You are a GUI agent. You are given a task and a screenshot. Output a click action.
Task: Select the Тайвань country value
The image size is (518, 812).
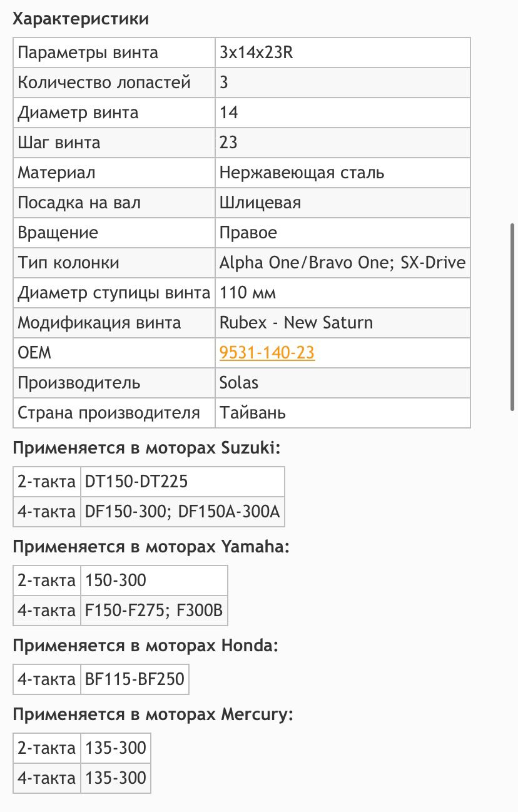tap(253, 413)
